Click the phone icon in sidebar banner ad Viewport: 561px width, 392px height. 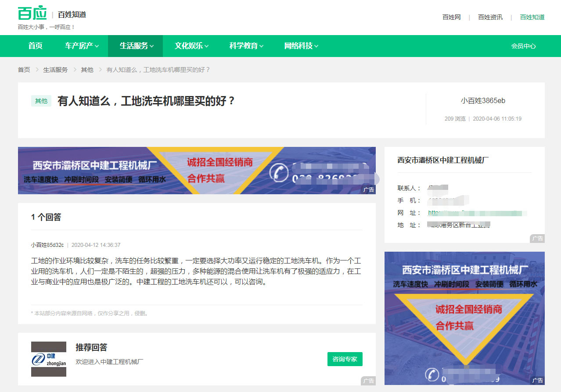pos(432,375)
